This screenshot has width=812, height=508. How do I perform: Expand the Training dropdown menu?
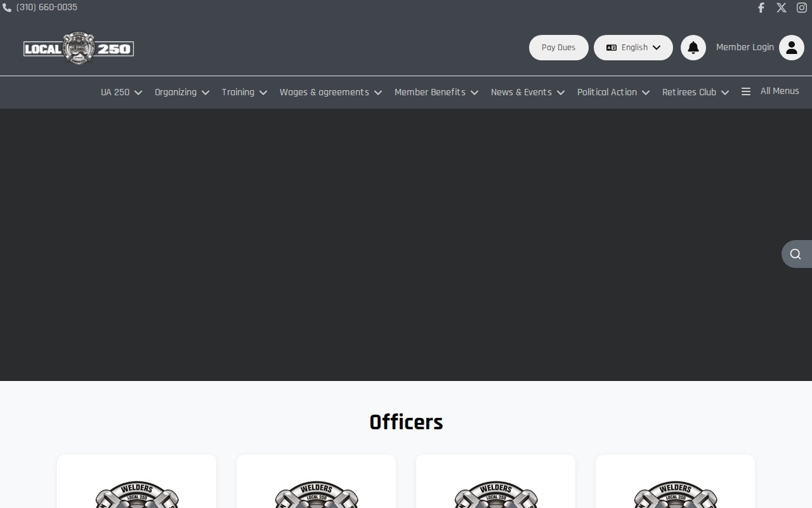coord(244,92)
